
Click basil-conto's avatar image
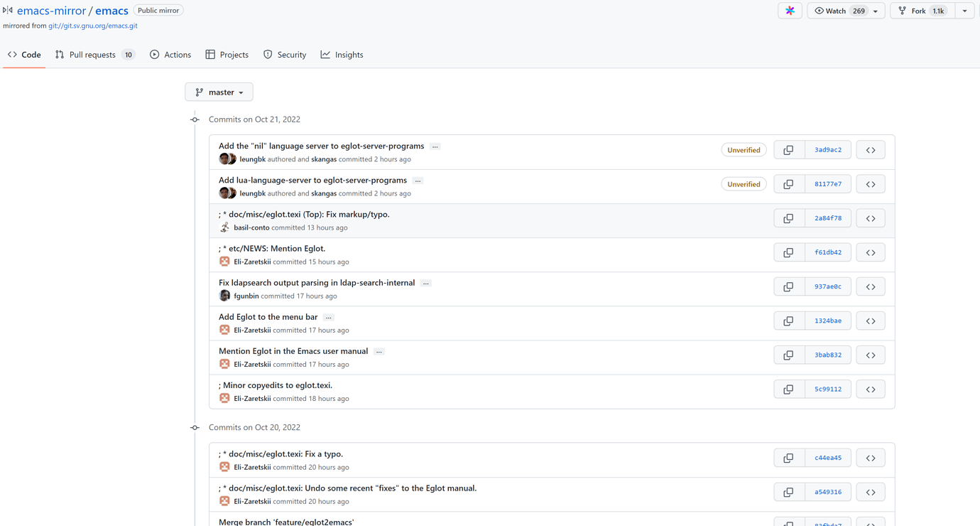[x=224, y=227]
